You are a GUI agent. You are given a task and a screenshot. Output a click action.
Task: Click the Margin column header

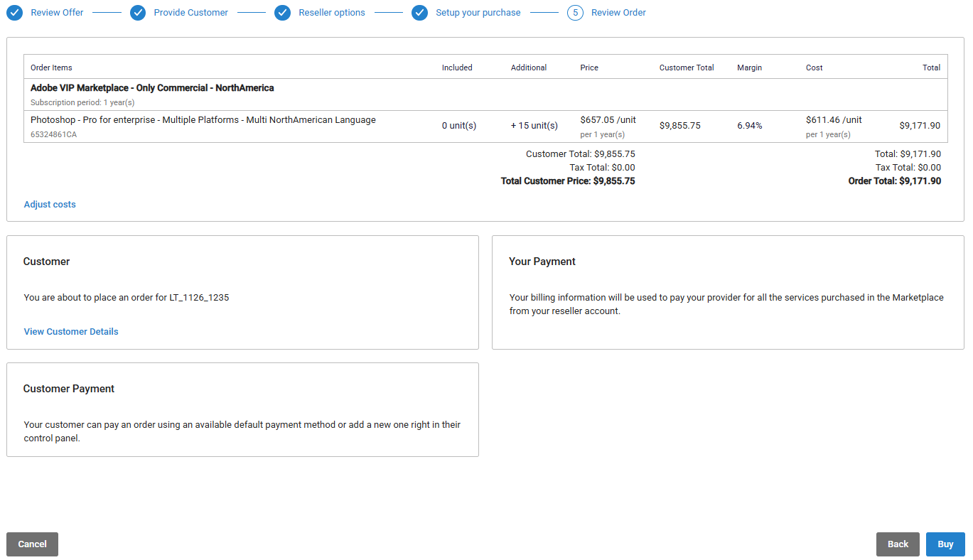(749, 68)
